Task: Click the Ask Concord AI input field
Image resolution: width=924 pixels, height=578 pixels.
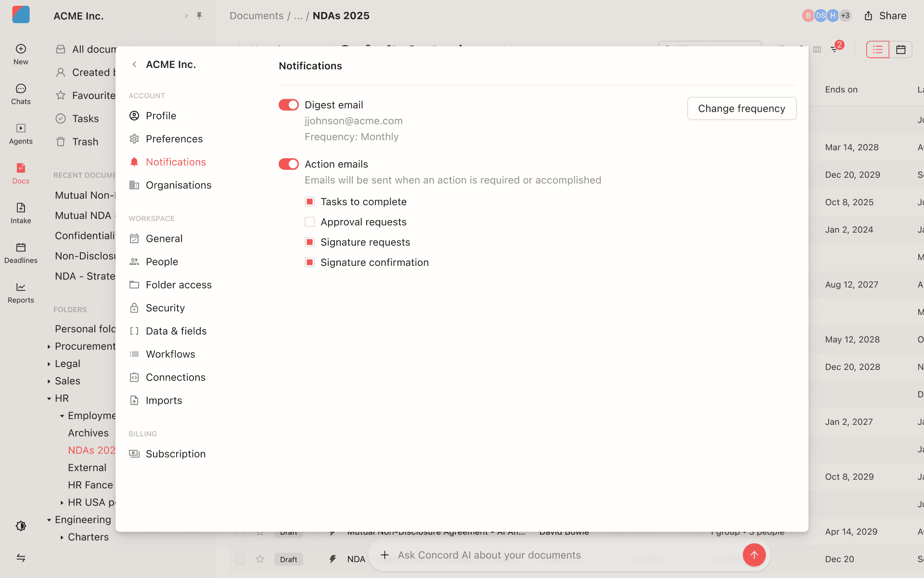Action: pyautogui.click(x=488, y=555)
